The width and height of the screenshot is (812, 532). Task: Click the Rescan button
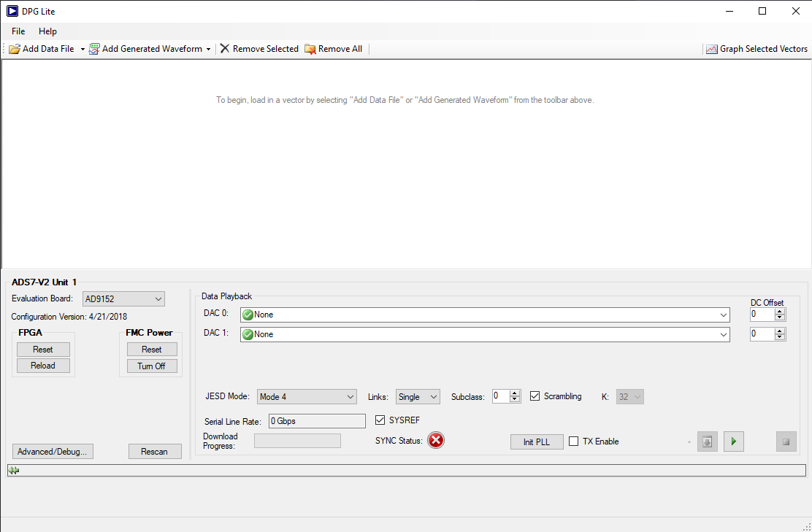pos(155,451)
